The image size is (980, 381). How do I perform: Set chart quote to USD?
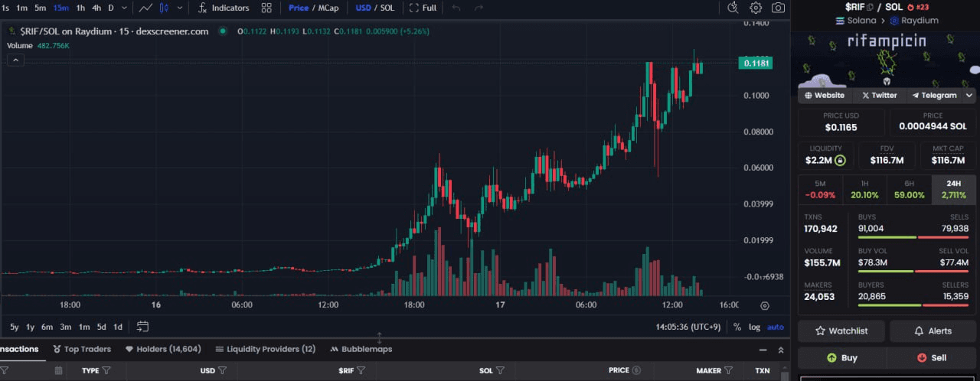click(364, 8)
